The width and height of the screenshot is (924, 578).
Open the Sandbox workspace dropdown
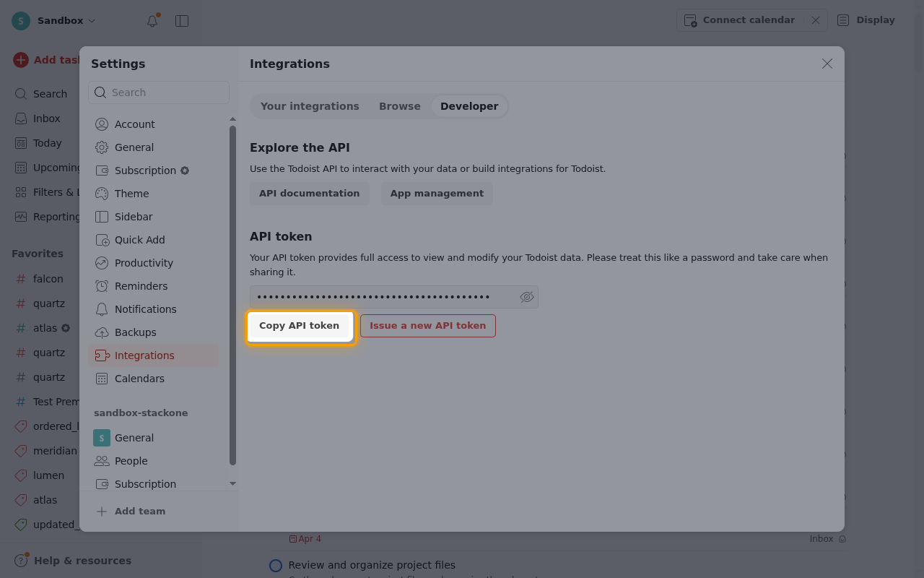coord(54,21)
